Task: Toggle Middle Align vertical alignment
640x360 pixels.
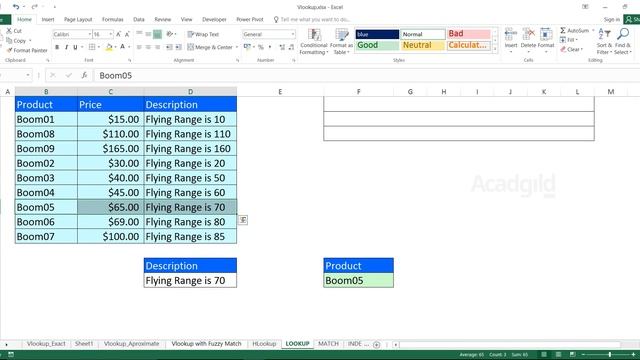Action: click(x=148, y=34)
